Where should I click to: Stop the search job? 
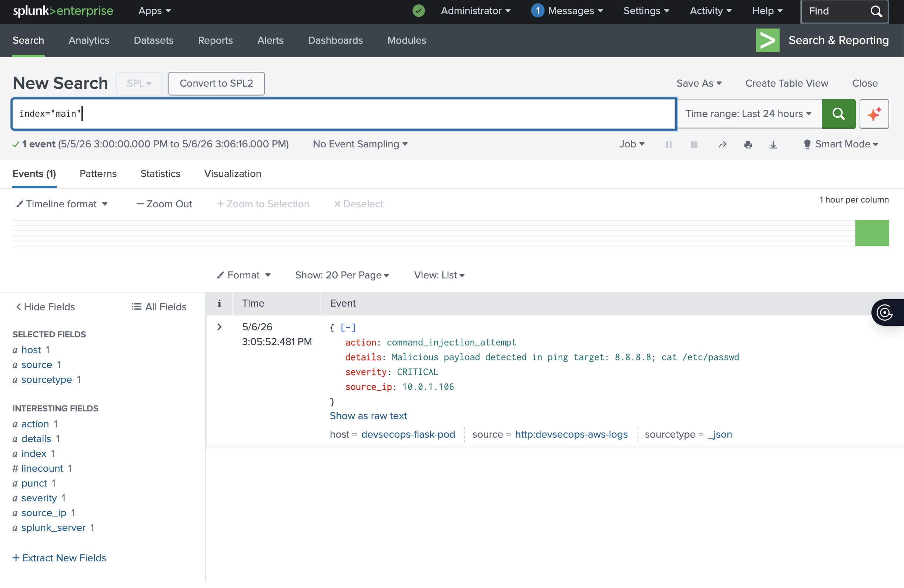[694, 144]
